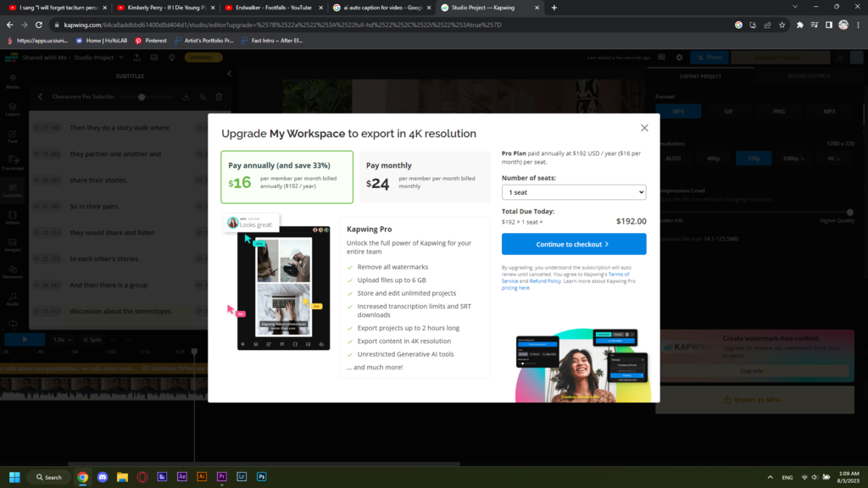Click Continue to checkout button
This screenshot has height=488, width=868.
click(574, 244)
